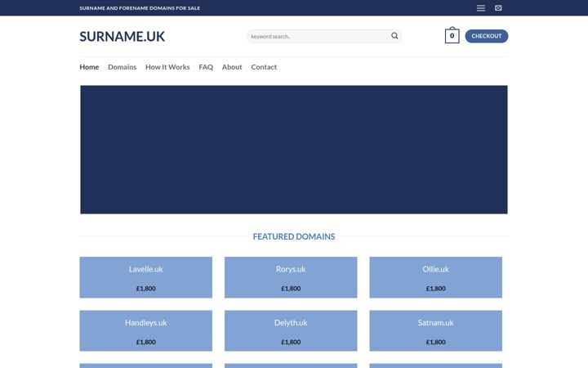Open the shopping cart showing 0 items
Image resolution: width=588 pixels, height=368 pixels.
click(452, 36)
